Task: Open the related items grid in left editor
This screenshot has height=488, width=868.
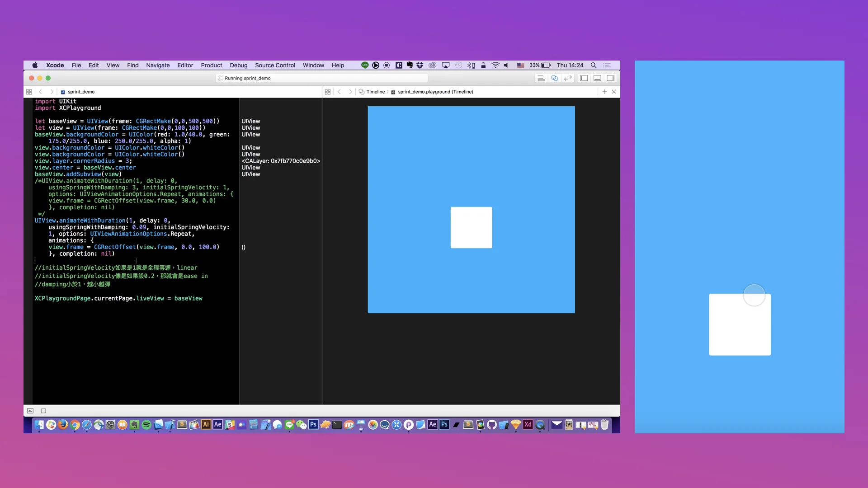Action: pos(29,92)
